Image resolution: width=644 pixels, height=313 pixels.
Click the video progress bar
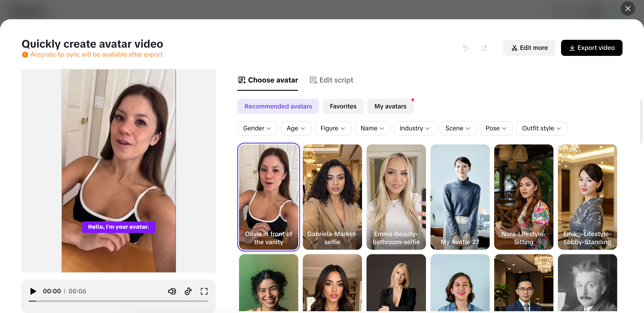click(x=119, y=301)
